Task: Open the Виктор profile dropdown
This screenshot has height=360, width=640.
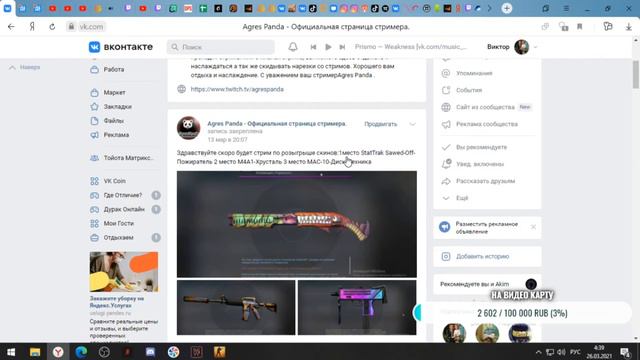Action: pyautogui.click(x=512, y=47)
